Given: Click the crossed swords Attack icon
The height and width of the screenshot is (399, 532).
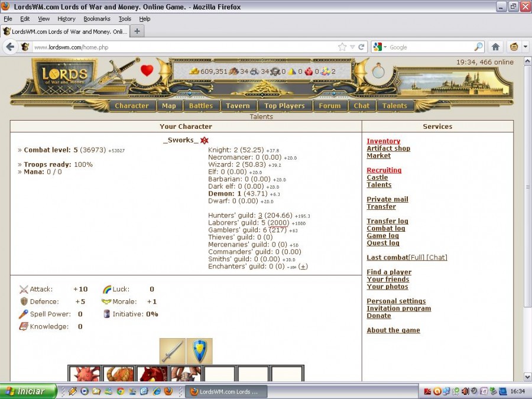Looking at the screenshot, I should (24, 290).
